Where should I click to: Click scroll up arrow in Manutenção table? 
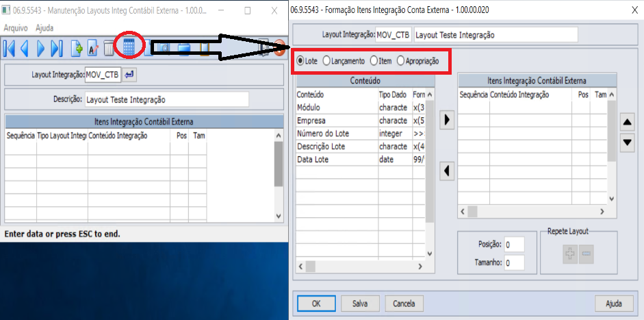point(279,135)
